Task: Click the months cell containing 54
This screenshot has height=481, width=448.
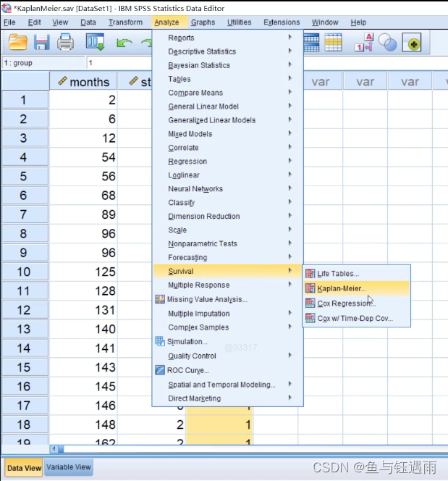Action: (83, 157)
